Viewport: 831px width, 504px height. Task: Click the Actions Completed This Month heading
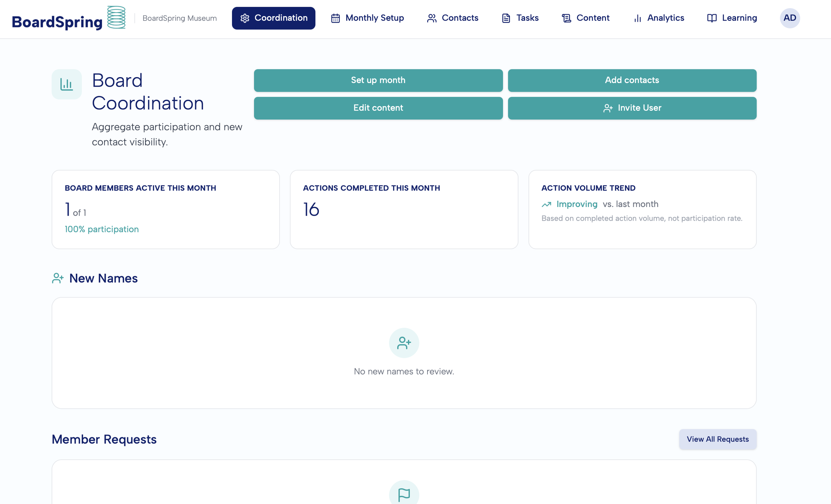pos(371,188)
